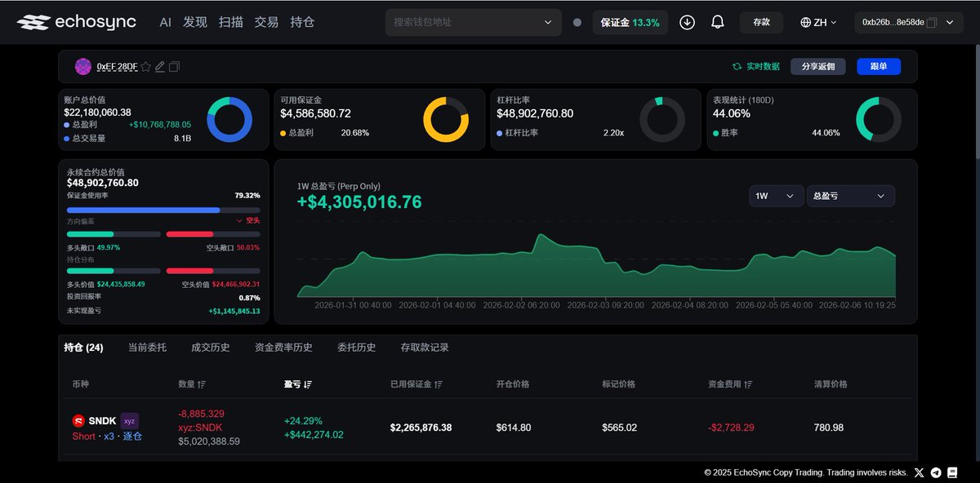980x483 pixels.
Task: Copy the 0xEF 28DF address
Action: pos(174,67)
